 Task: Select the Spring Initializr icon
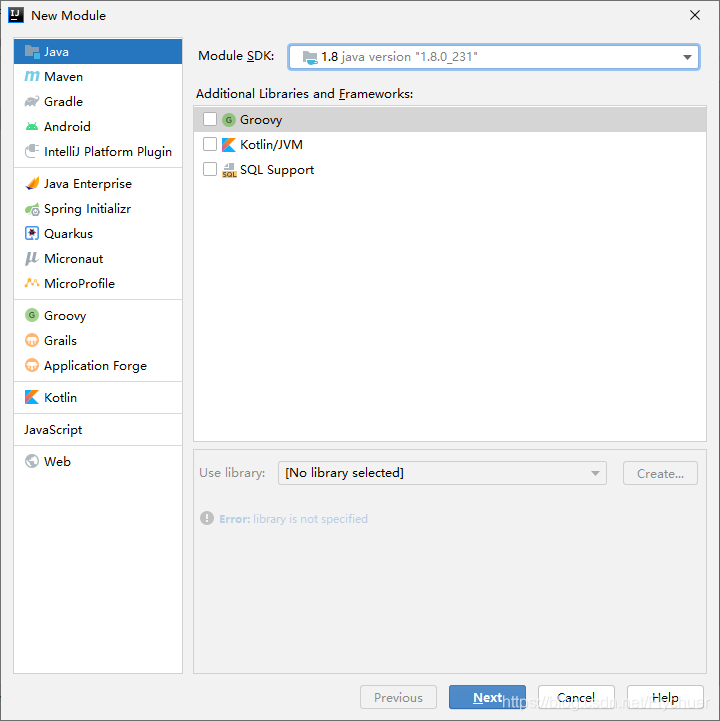(32, 209)
